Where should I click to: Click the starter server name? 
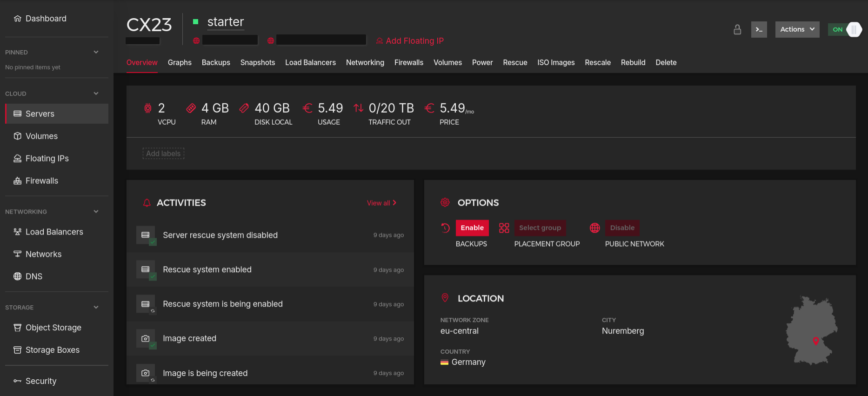(x=226, y=22)
